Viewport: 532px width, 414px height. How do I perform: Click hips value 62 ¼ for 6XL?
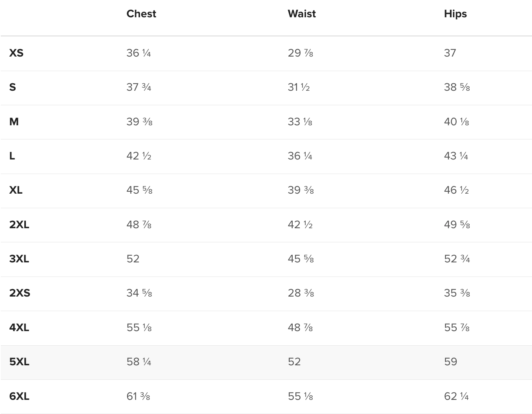point(457,396)
